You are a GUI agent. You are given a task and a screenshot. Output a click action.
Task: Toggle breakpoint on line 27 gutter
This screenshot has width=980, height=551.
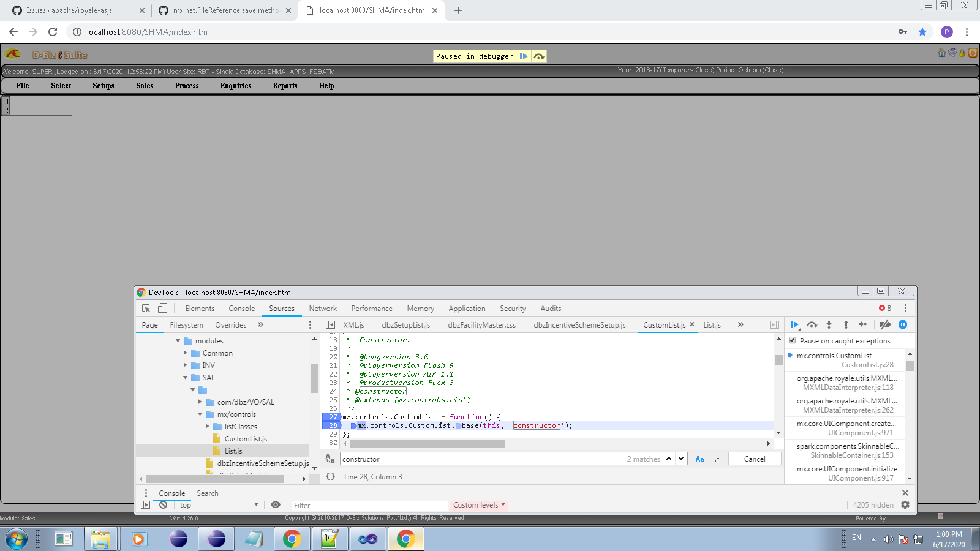click(332, 417)
